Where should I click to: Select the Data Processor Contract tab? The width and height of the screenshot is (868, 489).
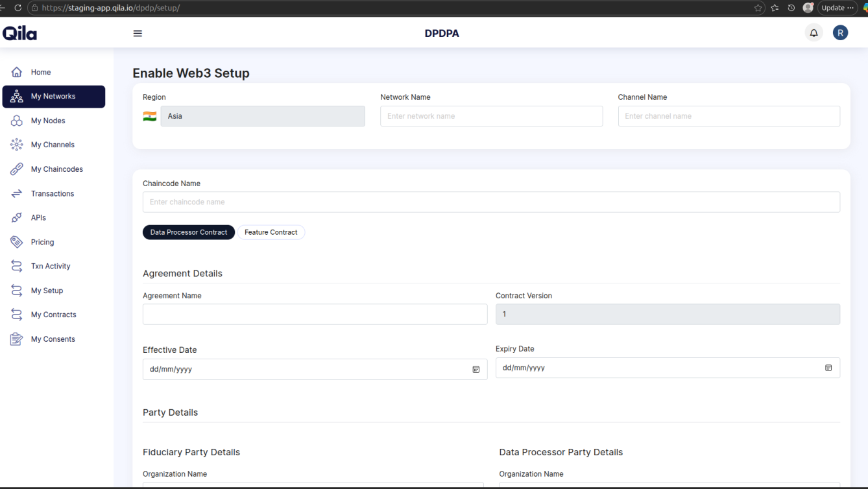[189, 232]
